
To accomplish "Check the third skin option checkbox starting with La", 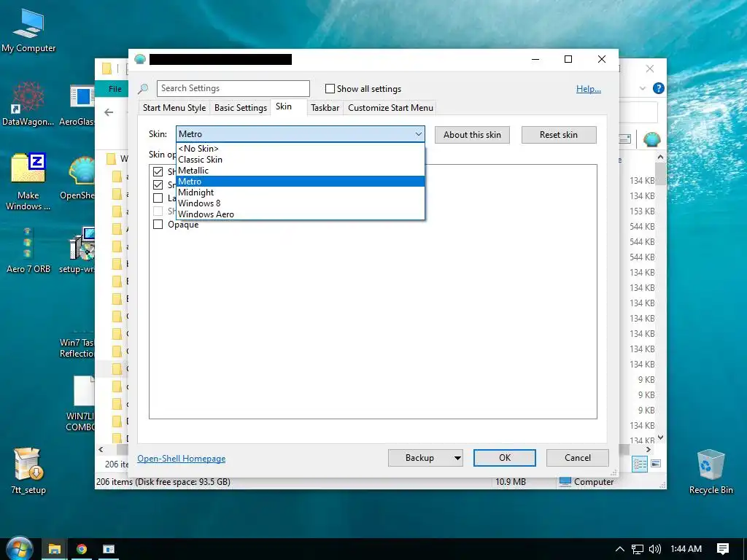I will [158, 198].
